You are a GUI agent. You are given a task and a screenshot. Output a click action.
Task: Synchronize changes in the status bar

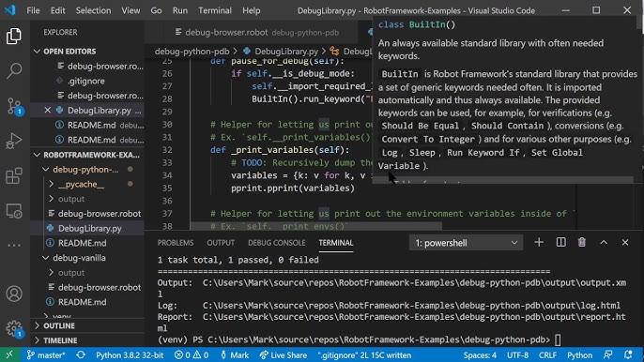[81, 355]
